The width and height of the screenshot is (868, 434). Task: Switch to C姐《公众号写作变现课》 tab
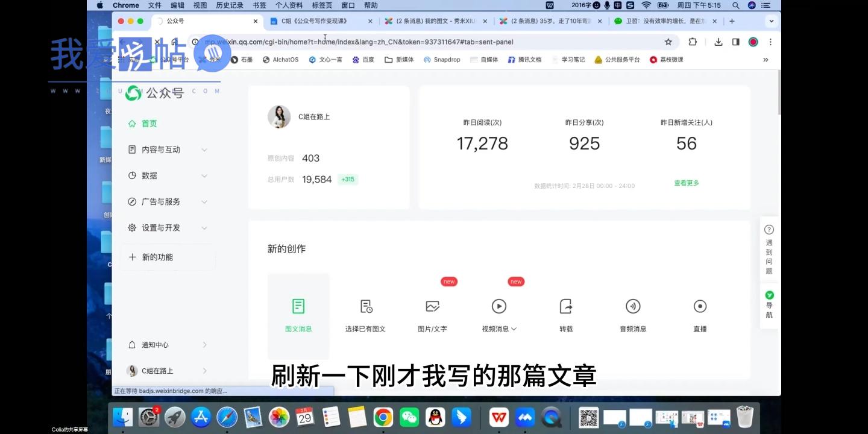(322, 21)
